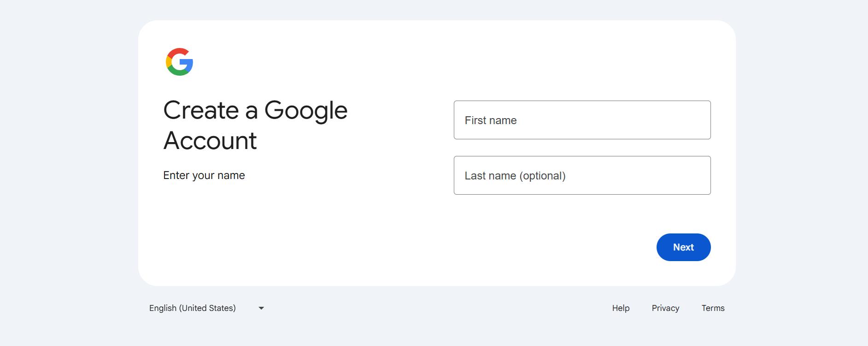Click Next to continue account creation
Image resolution: width=868 pixels, height=346 pixels.
(x=683, y=247)
